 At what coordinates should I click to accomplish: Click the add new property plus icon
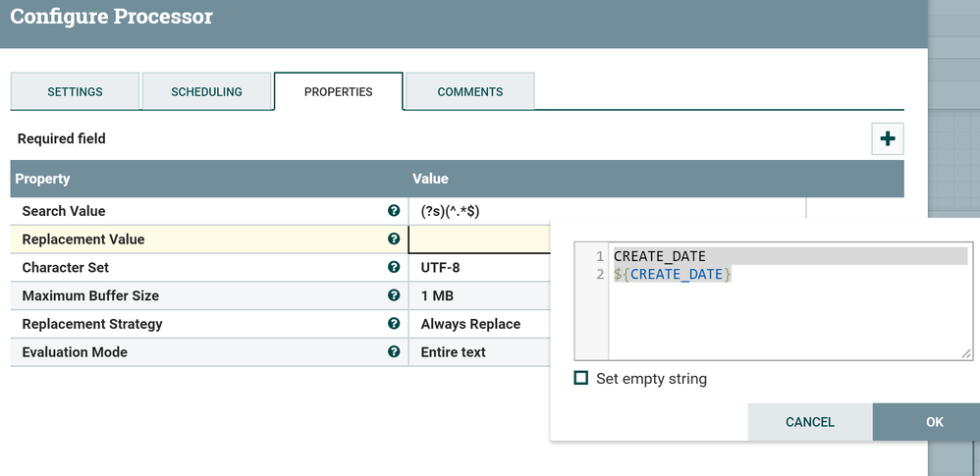click(x=887, y=139)
